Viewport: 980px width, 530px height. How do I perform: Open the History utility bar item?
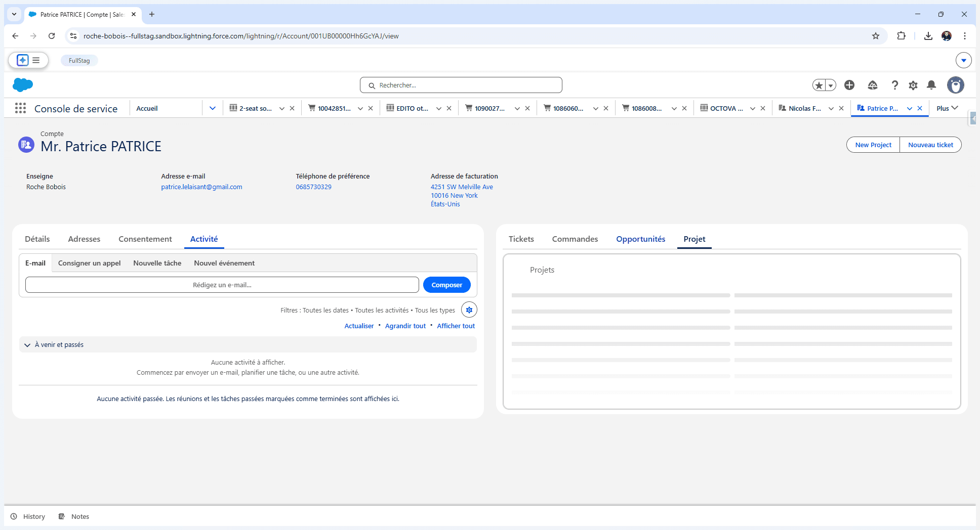click(x=28, y=516)
